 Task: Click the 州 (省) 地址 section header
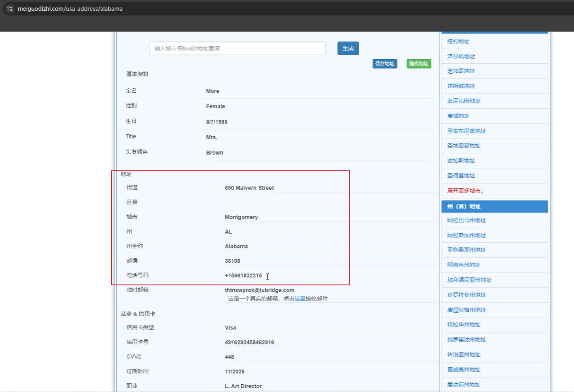464,206
